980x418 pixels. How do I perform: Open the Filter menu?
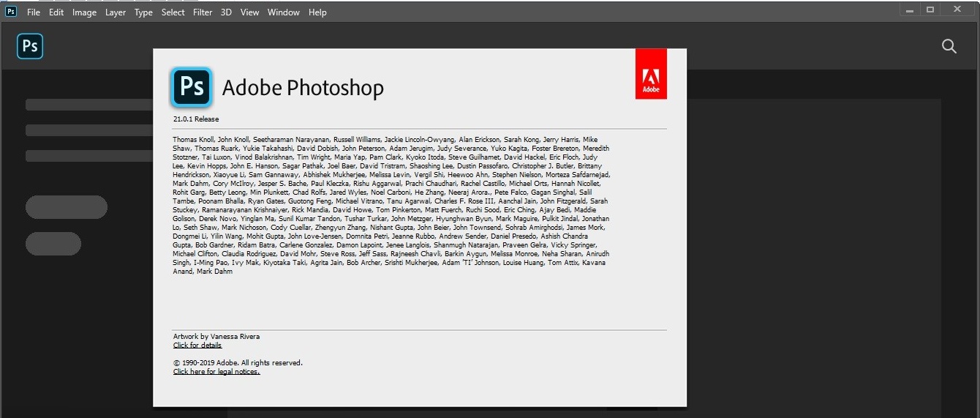point(203,12)
